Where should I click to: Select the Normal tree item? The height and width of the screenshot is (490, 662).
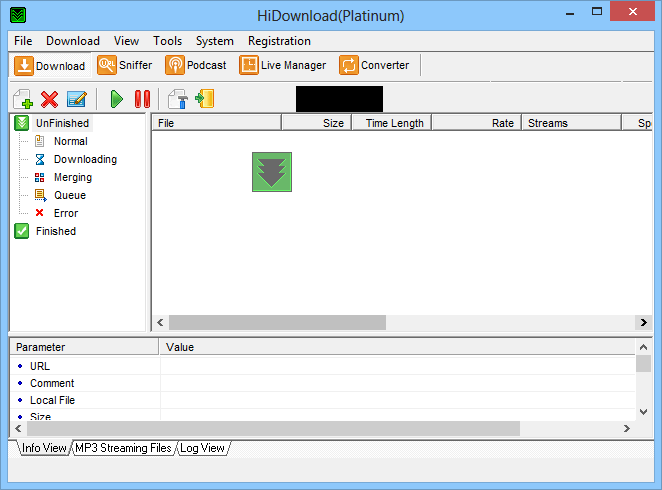pyautogui.click(x=71, y=141)
